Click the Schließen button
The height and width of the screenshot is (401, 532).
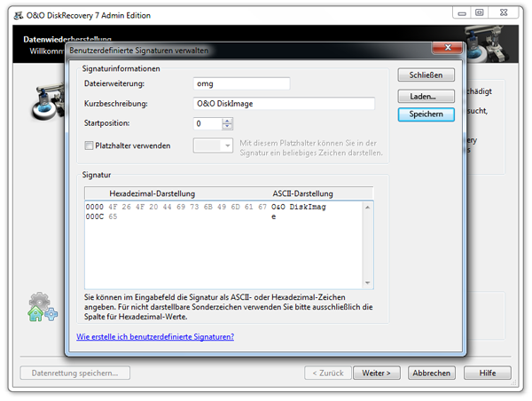tap(426, 75)
